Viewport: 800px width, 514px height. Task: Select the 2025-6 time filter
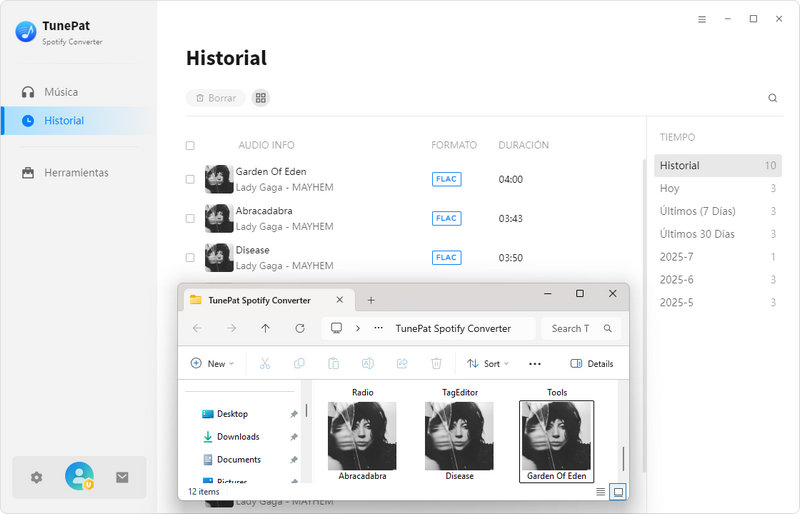pyautogui.click(x=717, y=280)
